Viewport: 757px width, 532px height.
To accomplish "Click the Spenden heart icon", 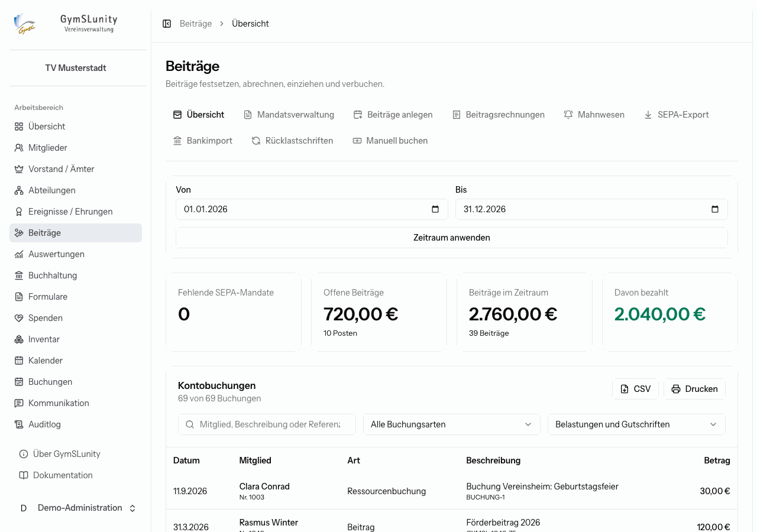I will point(19,318).
